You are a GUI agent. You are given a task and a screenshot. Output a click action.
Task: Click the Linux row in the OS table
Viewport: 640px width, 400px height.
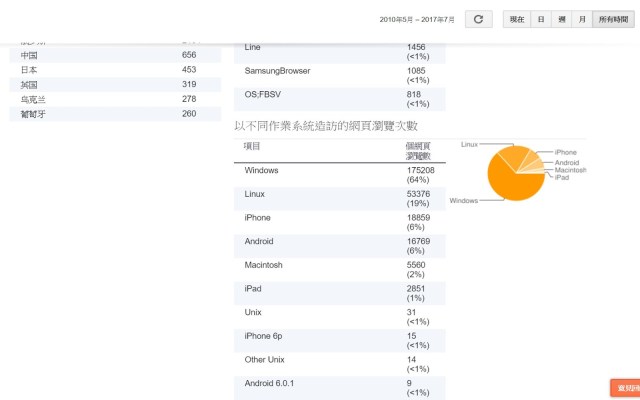point(340,198)
